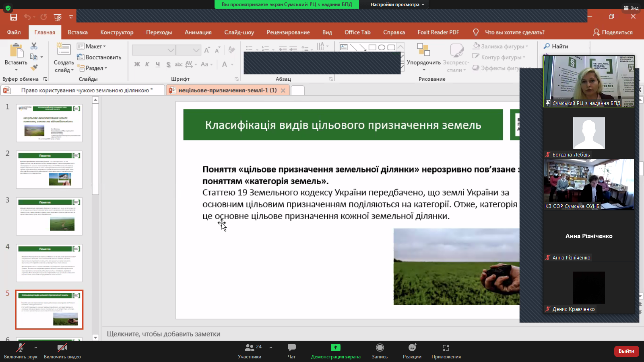Toggle bold Ж formatting

(137, 64)
